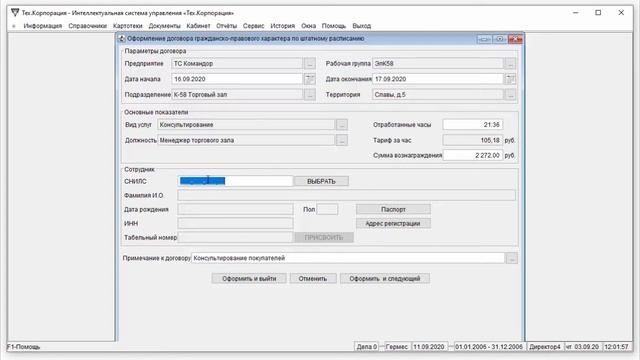Click the 01.01.2006 - 31.12.2006 period entry
This screenshot has height=360, width=640.
tap(489, 347)
